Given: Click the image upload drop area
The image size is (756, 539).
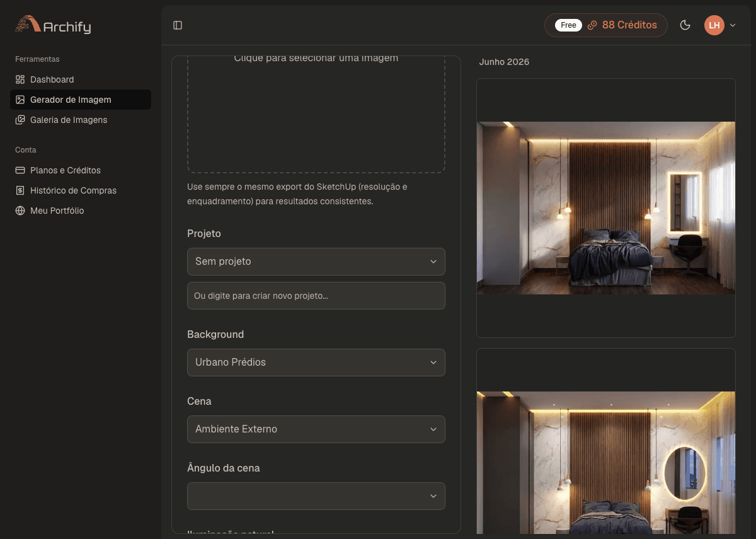Looking at the screenshot, I should click(x=316, y=114).
